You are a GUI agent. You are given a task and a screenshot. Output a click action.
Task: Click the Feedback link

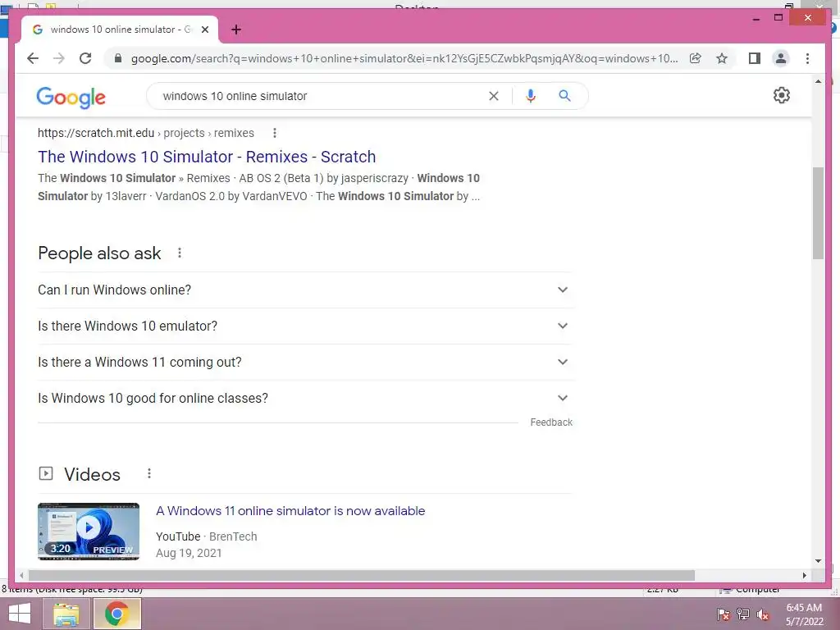pyautogui.click(x=551, y=422)
